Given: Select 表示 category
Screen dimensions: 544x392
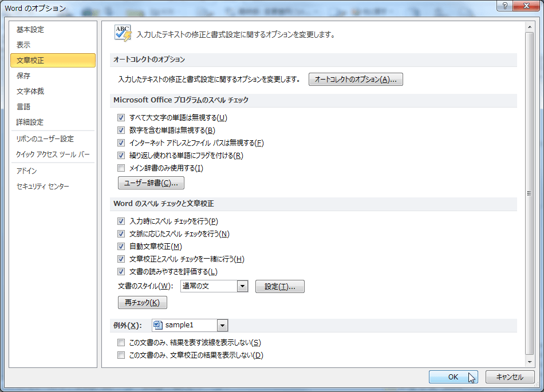Looking at the screenshot, I should (x=53, y=45).
